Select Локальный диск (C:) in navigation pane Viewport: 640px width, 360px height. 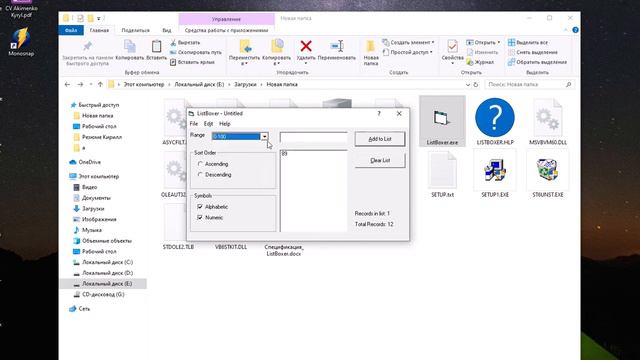pyautogui.click(x=107, y=262)
